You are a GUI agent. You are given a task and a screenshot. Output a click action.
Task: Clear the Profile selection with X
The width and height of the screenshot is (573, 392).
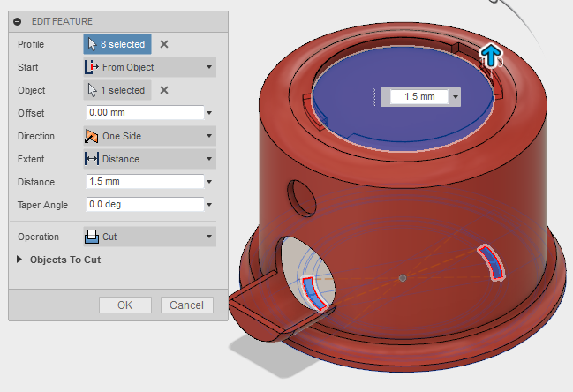(x=164, y=44)
